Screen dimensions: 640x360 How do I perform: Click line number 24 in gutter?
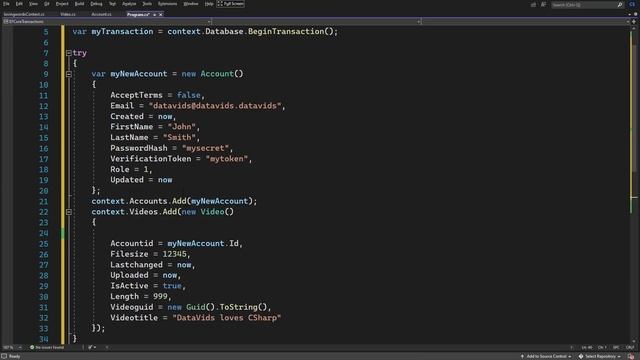point(44,233)
